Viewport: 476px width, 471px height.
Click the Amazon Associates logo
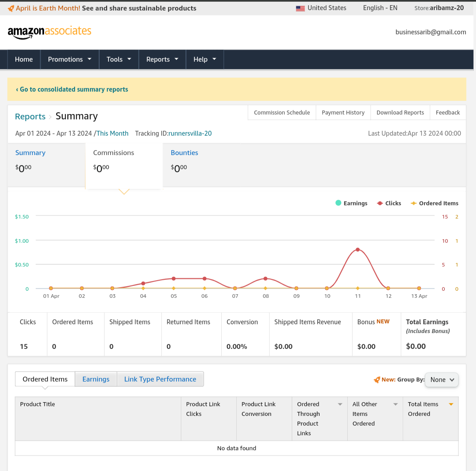pyautogui.click(x=49, y=32)
